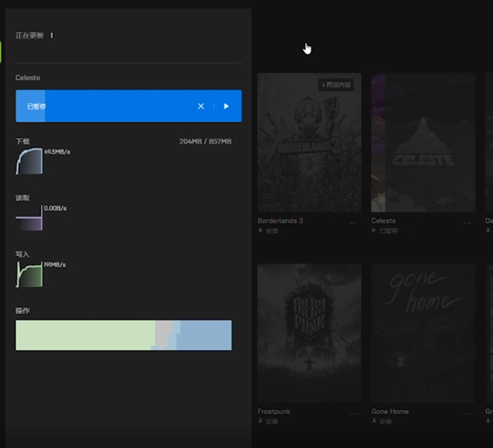Cancel the Celeste download with the X

[200, 106]
